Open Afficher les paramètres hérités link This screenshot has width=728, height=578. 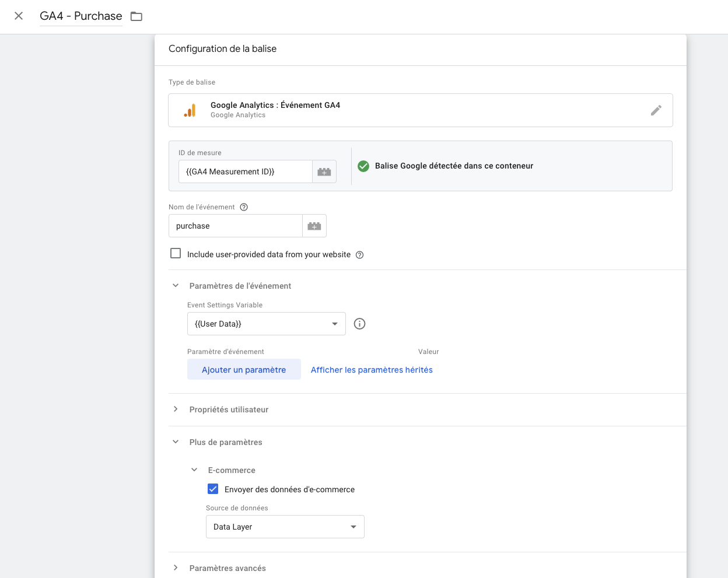pyautogui.click(x=372, y=370)
